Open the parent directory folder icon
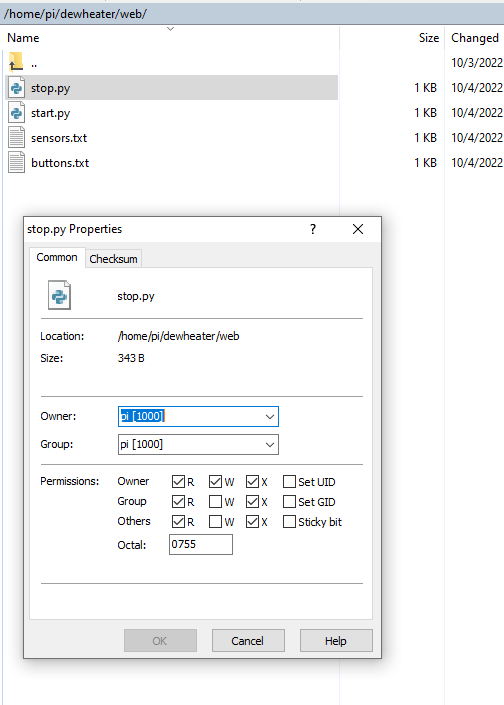Image resolution: width=504 pixels, height=705 pixels. click(16, 62)
